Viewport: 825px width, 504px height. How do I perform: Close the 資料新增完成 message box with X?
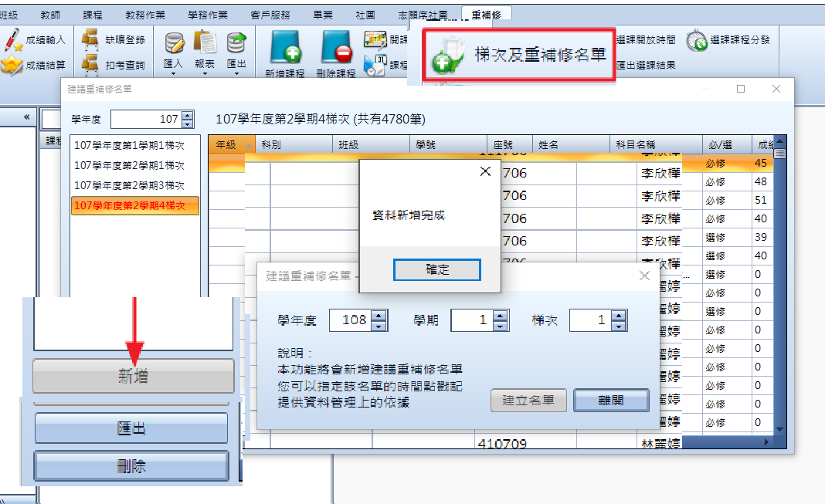pyautogui.click(x=486, y=171)
